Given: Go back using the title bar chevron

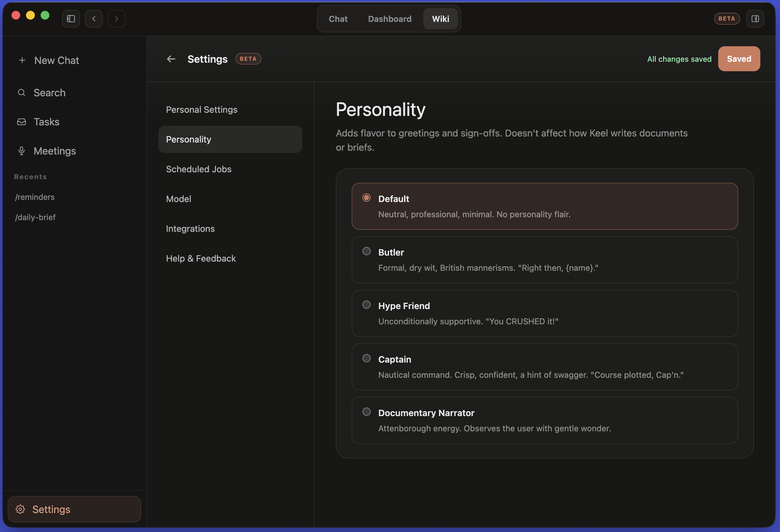Looking at the screenshot, I should [x=94, y=19].
